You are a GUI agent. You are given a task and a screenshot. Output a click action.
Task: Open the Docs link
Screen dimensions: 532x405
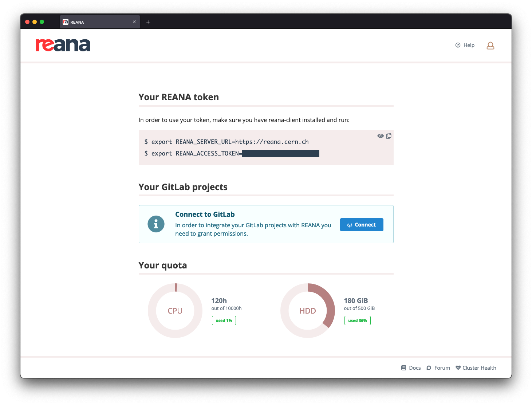(x=415, y=367)
